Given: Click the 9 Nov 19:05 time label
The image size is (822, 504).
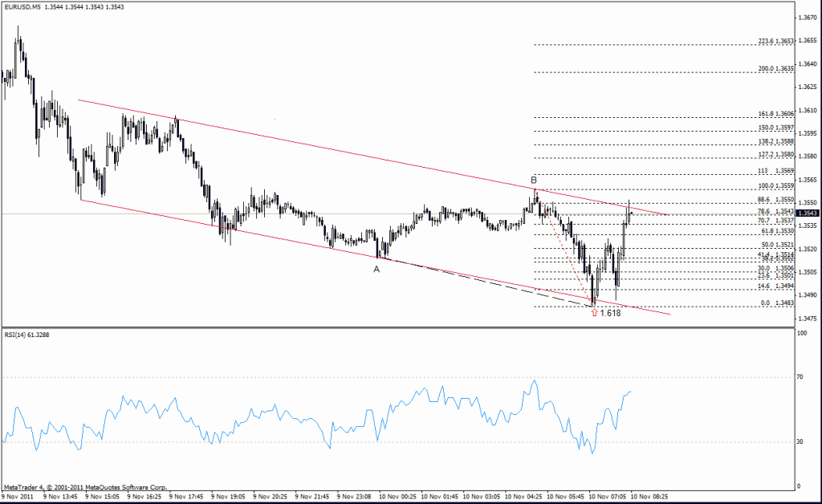Looking at the screenshot, I should (228, 496).
